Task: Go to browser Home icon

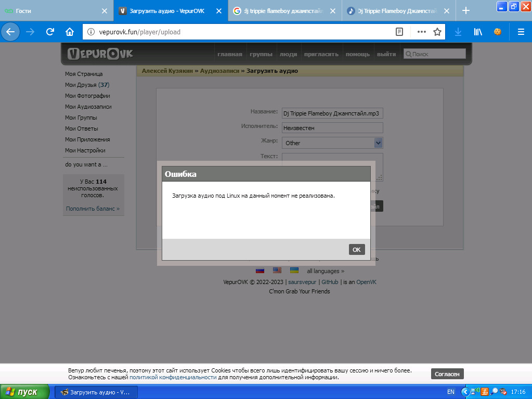Action: coord(70,32)
